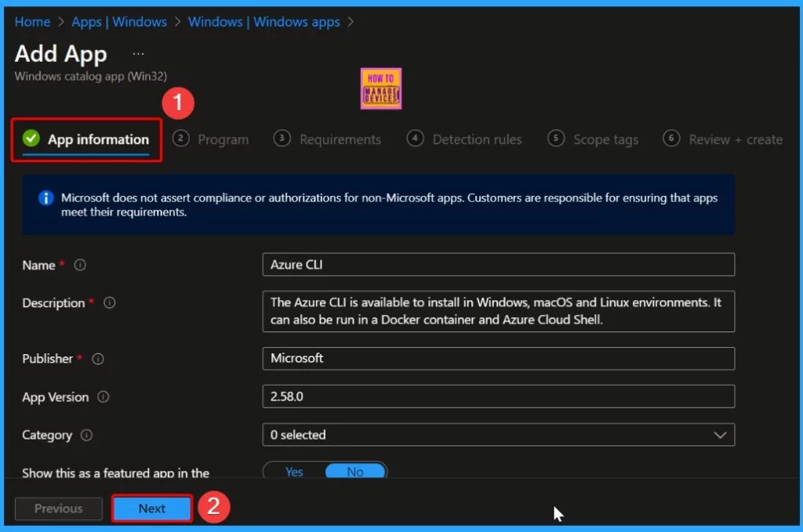The image size is (803, 532).
Task: Open the ellipsis menu beside Add App
Action: (x=138, y=54)
